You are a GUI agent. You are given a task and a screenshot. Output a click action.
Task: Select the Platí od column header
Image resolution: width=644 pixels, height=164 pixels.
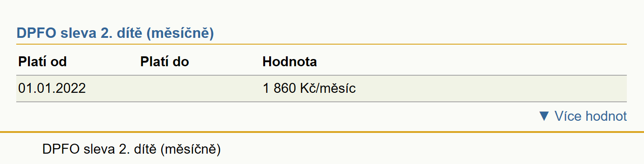(x=42, y=62)
